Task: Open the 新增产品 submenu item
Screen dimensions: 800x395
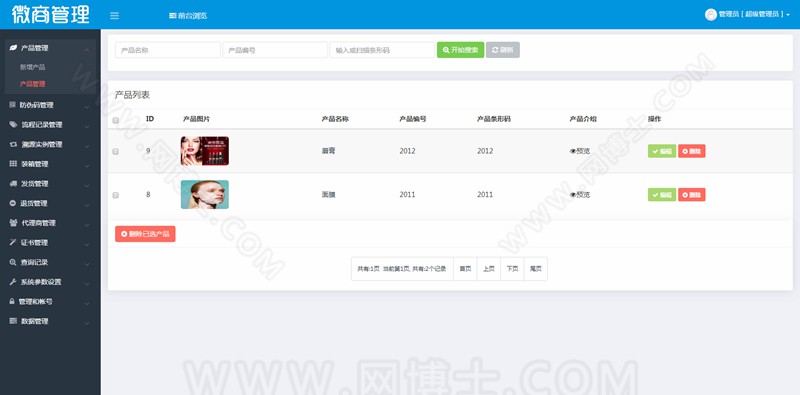Action: coord(33,67)
